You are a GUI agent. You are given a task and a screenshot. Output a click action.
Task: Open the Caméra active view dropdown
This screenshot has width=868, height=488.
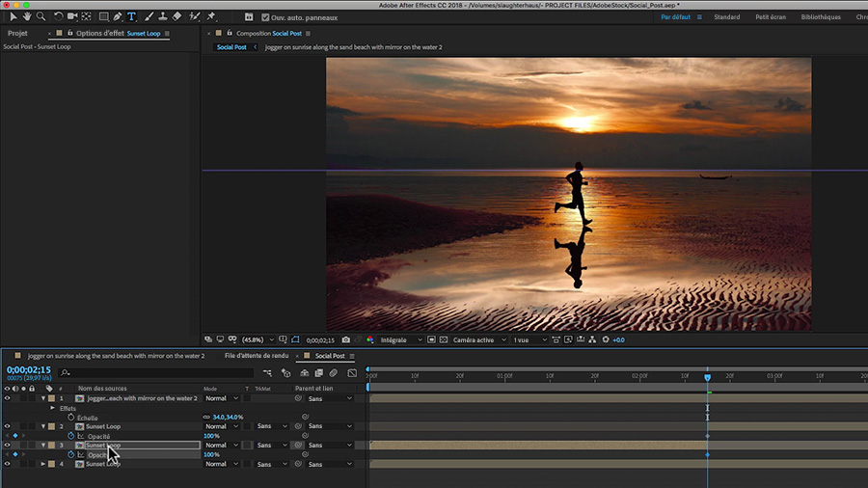pos(475,339)
